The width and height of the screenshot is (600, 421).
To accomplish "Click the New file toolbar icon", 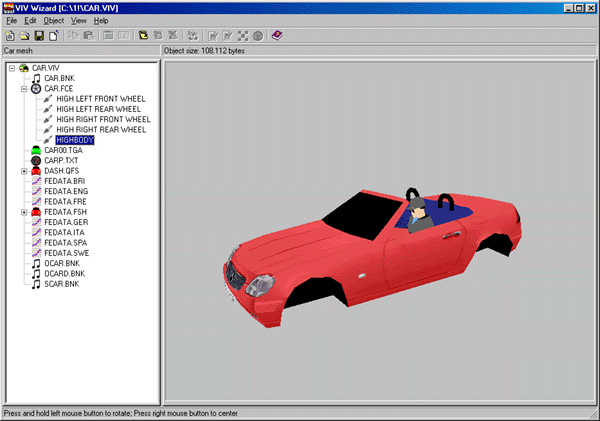I will click(10, 36).
